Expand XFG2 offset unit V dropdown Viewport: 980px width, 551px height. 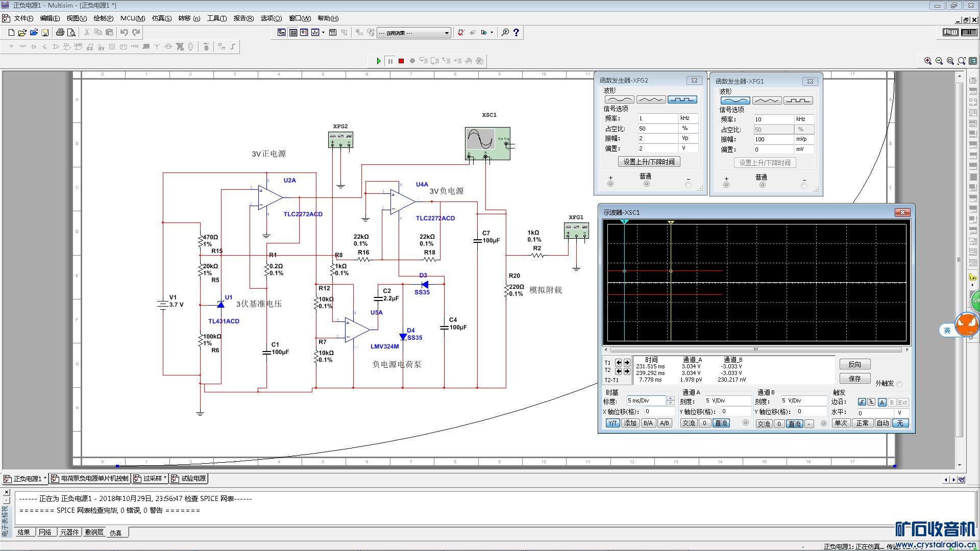click(688, 148)
